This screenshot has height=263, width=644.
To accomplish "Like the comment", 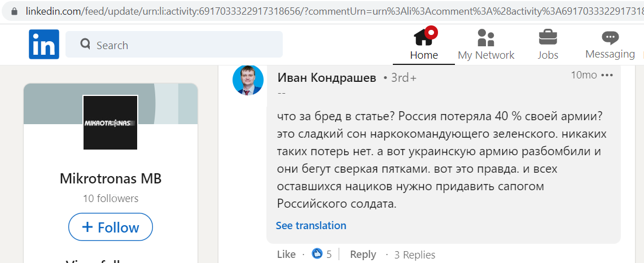I will tap(286, 255).
